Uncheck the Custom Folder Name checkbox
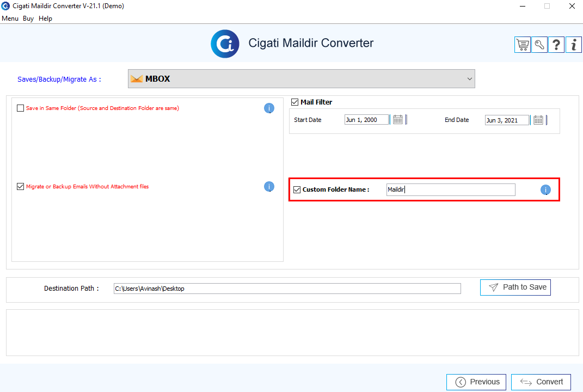The height and width of the screenshot is (392, 583). [297, 189]
